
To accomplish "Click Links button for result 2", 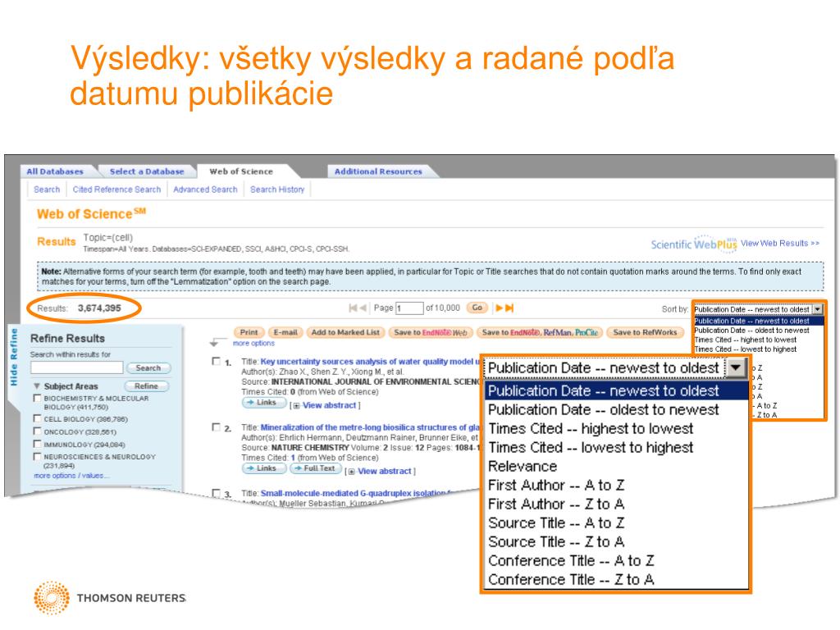I will click(265, 468).
